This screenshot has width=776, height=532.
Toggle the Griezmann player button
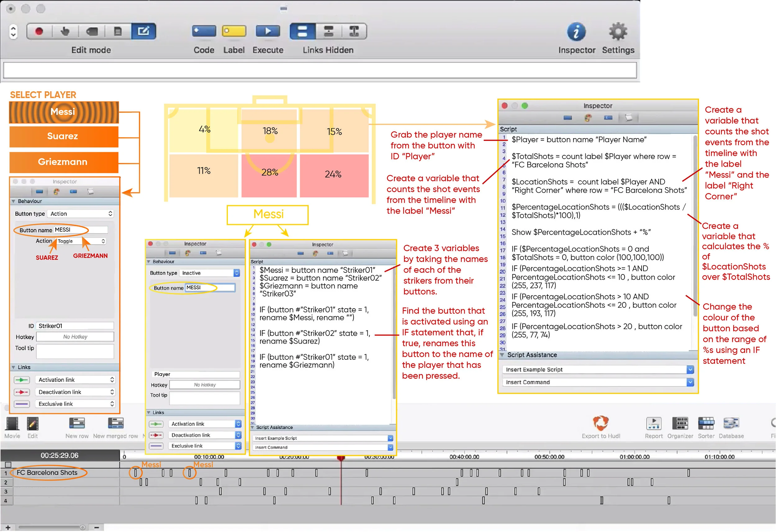(x=63, y=162)
